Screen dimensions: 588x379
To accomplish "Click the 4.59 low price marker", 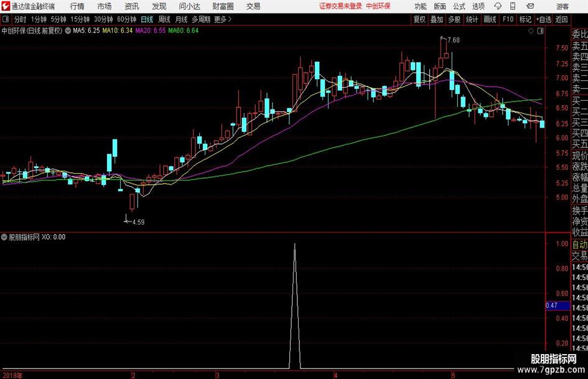I will tap(138, 222).
